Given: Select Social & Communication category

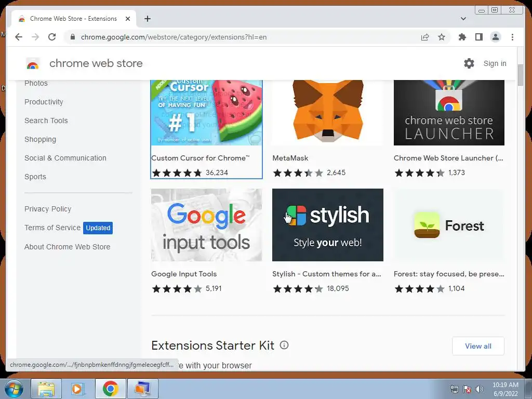Looking at the screenshot, I should click(65, 158).
